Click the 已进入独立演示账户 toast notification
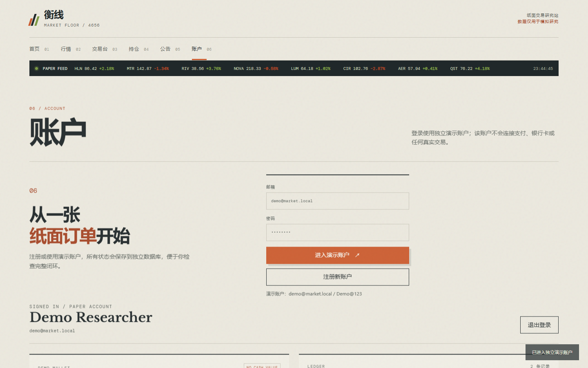This screenshot has width=588, height=368. pyautogui.click(x=552, y=352)
